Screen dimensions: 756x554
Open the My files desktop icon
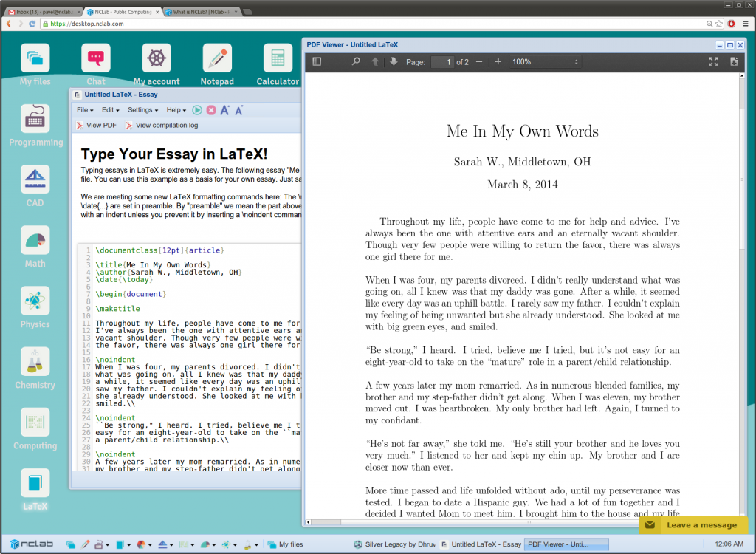click(35, 58)
